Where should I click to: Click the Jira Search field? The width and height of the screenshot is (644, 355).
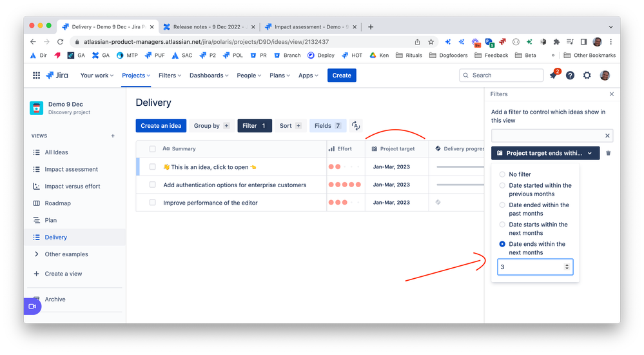[502, 76]
